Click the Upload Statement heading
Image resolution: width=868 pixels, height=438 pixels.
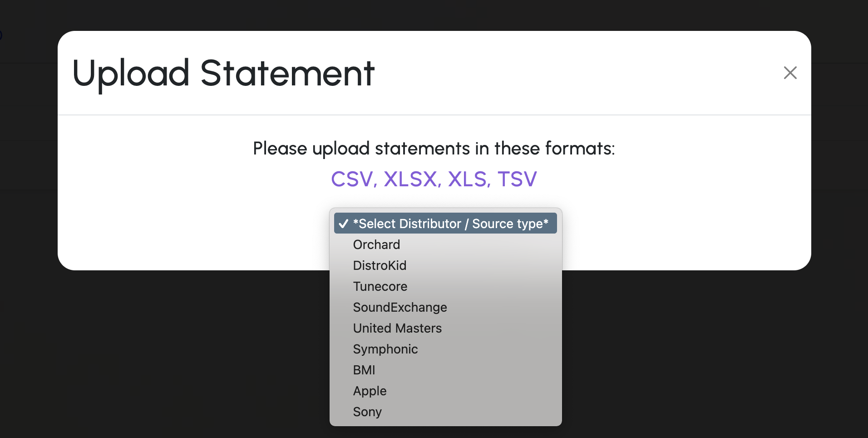coord(223,74)
